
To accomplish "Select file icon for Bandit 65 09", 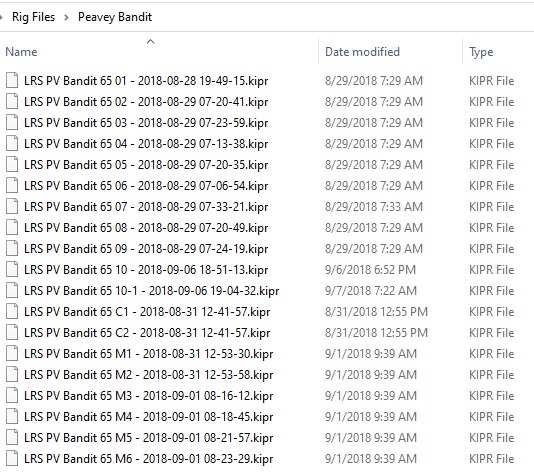I will pyautogui.click(x=12, y=249).
